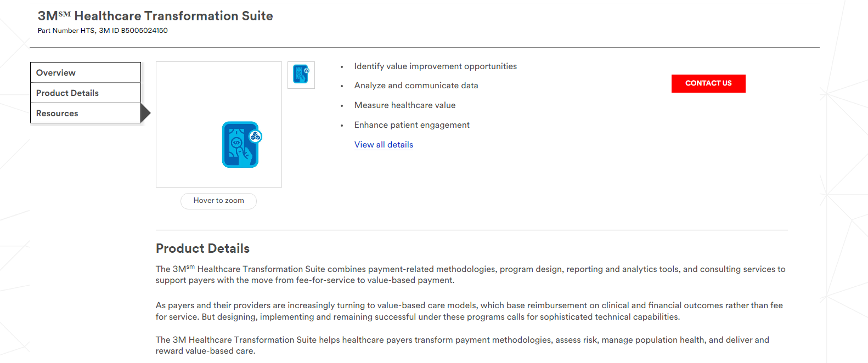Click the 3M ID B5005024150 text
Viewport: 868px width, 363px height.
pos(133,31)
